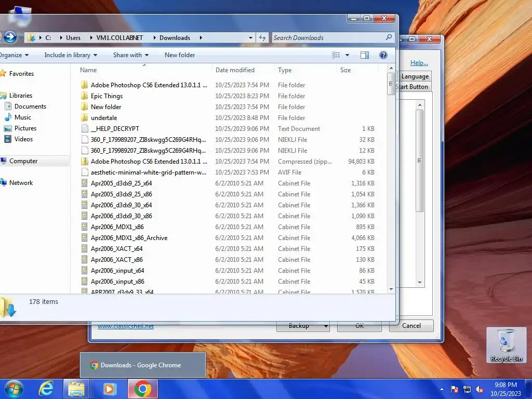Select Favorites in the navigation pane
The image size is (532, 399).
21,74
